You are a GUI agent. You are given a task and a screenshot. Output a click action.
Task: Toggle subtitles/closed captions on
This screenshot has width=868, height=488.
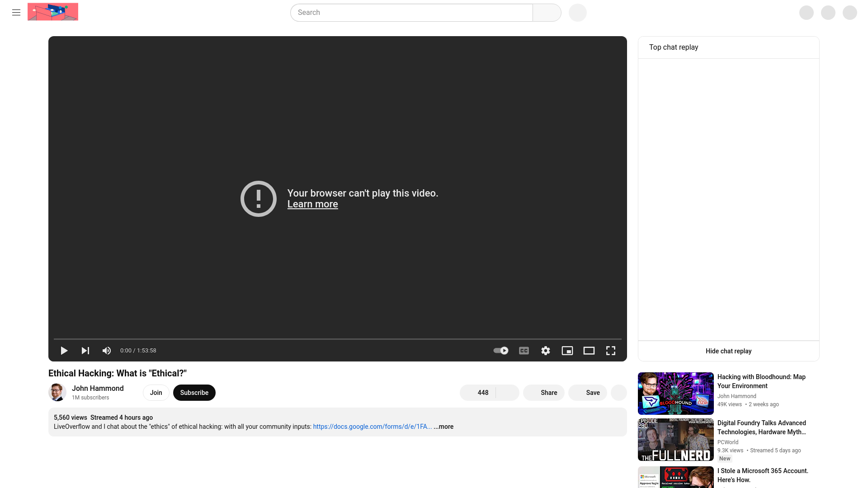(x=524, y=350)
